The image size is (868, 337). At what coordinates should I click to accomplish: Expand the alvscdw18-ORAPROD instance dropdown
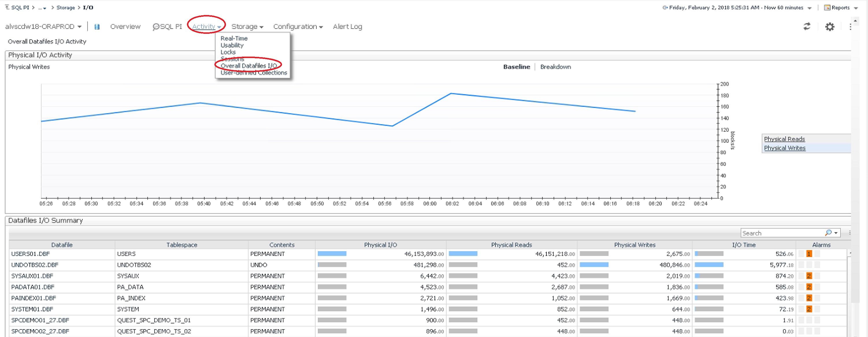click(x=79, y=27)
